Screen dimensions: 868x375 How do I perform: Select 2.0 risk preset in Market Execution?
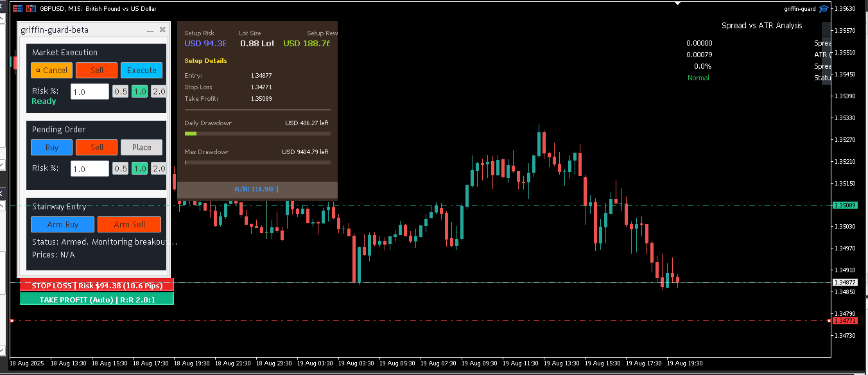pos(159,92)
